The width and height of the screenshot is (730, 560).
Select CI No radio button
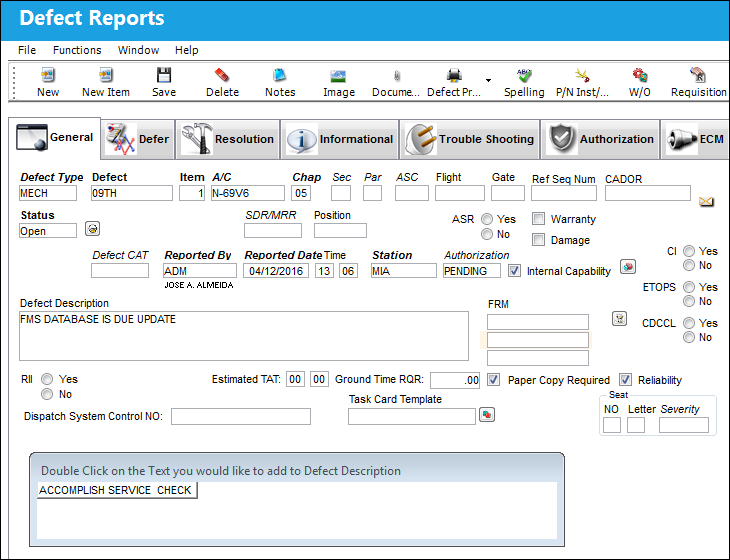pyautogui.click(x=689, y=265)
